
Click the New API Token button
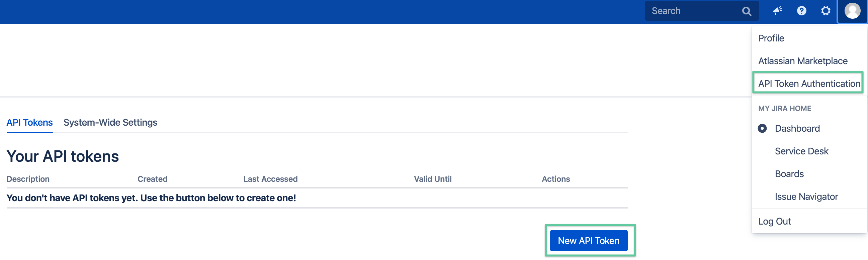(x=588, y=241)
